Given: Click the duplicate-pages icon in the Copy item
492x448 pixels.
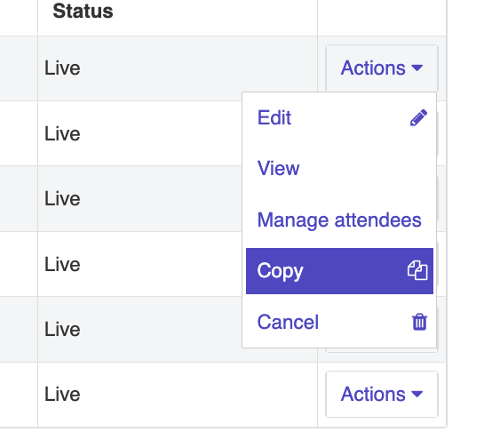Looking at the screenshot, I should (417, 270).
